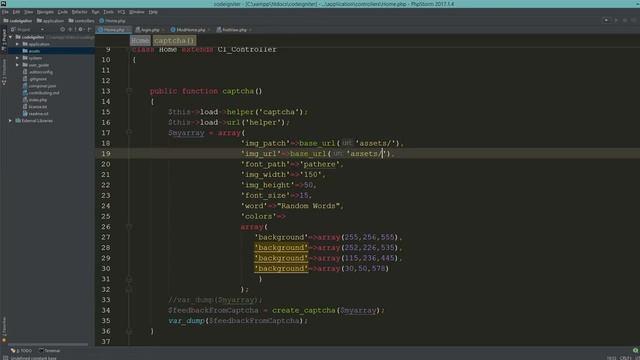The image size is (640, 360).
Task: Click the Home class breadcrumb above the editor
Action: (x=140, y=40)
